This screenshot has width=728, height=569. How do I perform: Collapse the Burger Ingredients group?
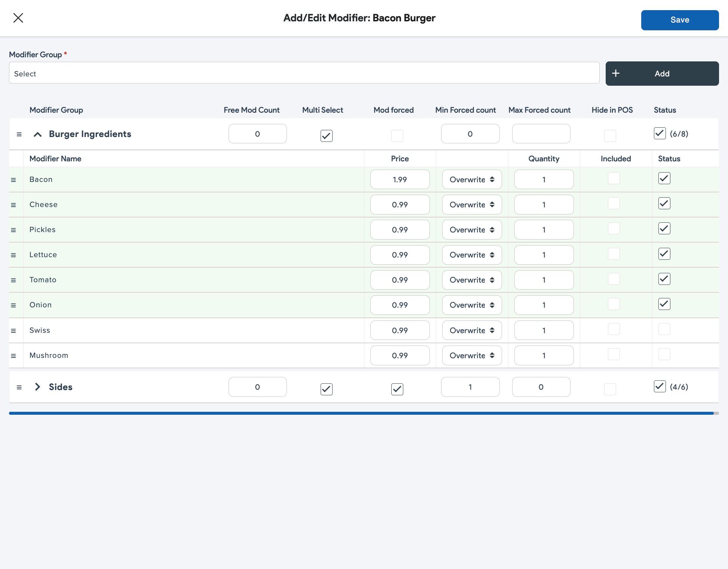point(37,134)
